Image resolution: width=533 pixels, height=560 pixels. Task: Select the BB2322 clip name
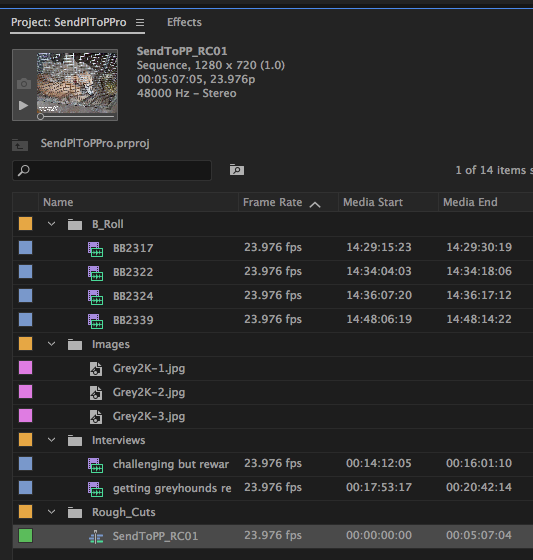tap(133, 272)
